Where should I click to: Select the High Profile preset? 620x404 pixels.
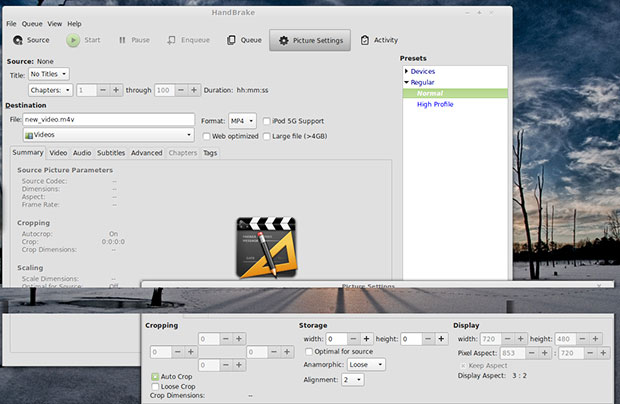point(435,104)
